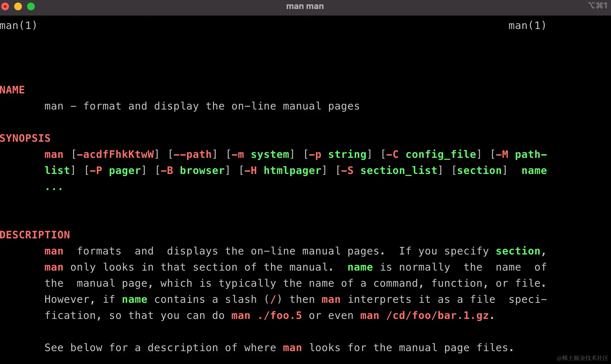This screenshot has height=364, width=611.
Task: Click the red close window button
Action: click(x=5, y=6)
